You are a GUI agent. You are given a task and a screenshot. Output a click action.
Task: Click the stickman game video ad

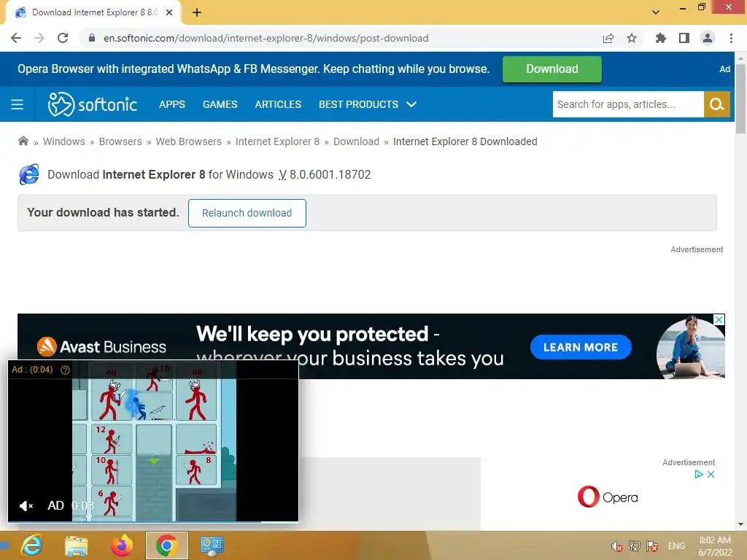[153, 441]
